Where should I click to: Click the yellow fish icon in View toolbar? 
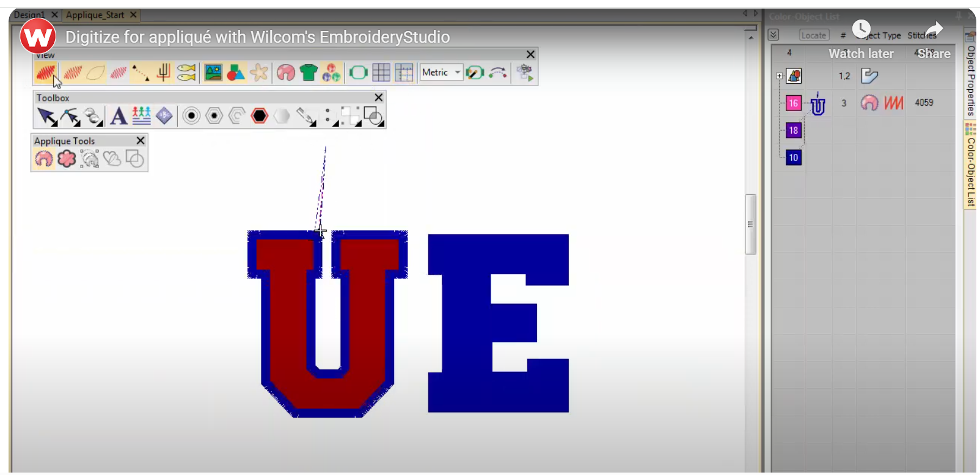point(186,73)
